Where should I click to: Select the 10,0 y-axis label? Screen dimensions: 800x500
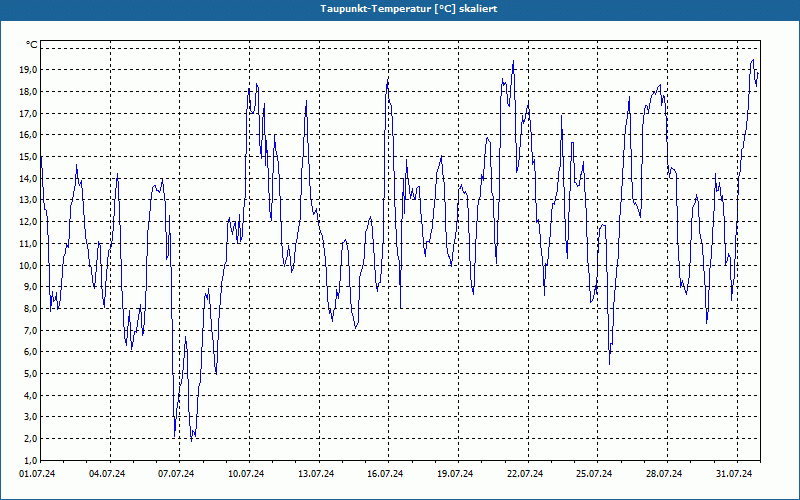coord(29,265)
